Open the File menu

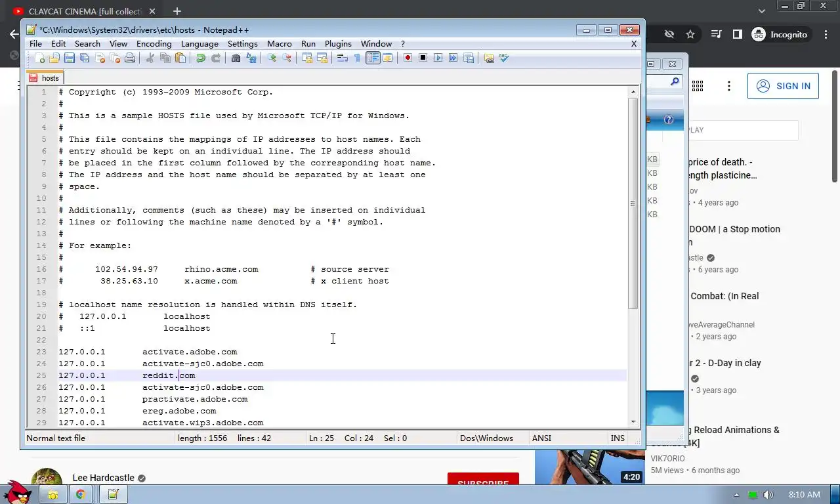(x=35, y=44)
